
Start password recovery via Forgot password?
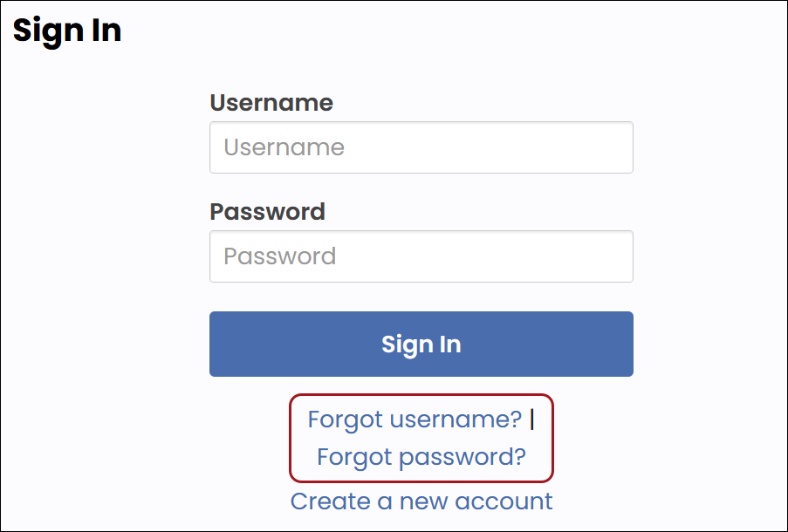click(421, 457)
